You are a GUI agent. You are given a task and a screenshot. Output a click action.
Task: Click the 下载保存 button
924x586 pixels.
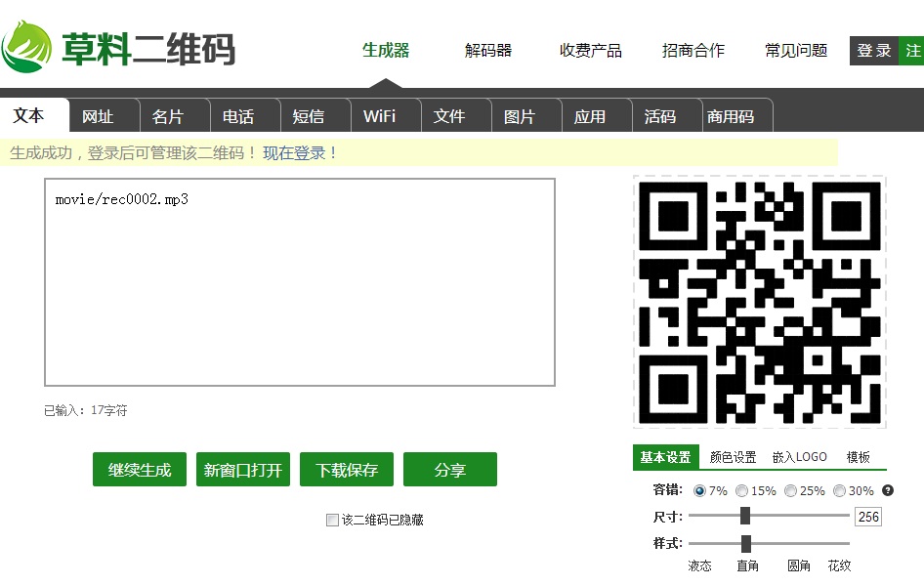click(347, 470)
